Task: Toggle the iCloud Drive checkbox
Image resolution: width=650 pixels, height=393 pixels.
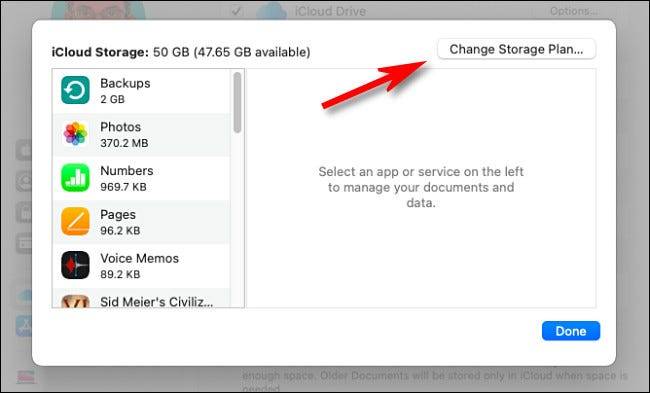Action: (237, 11)
